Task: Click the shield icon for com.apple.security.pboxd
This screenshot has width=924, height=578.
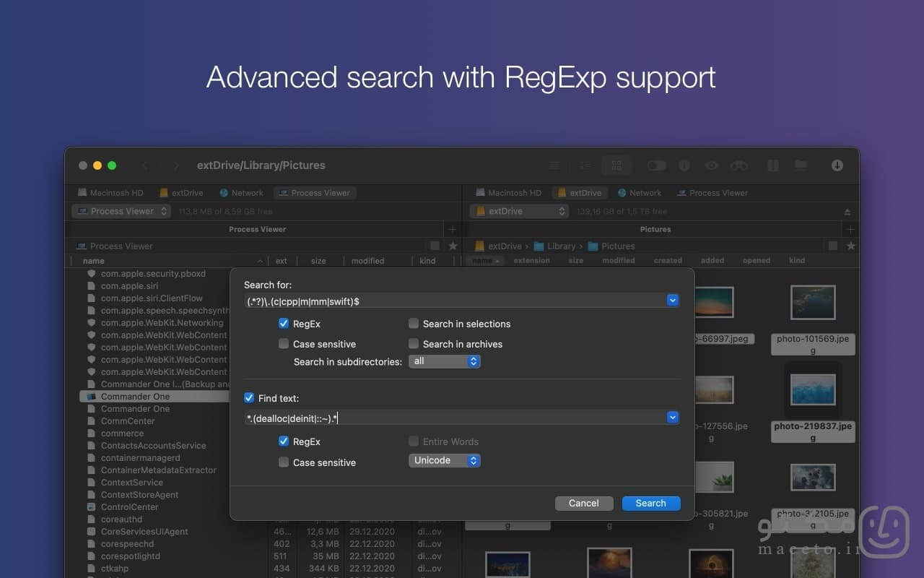Action: (x=91, y=274)
